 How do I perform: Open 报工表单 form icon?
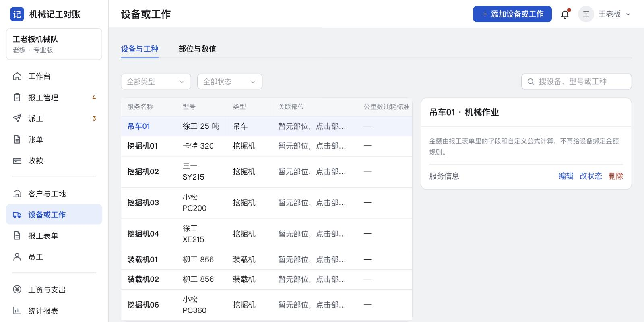coord(17,235)
